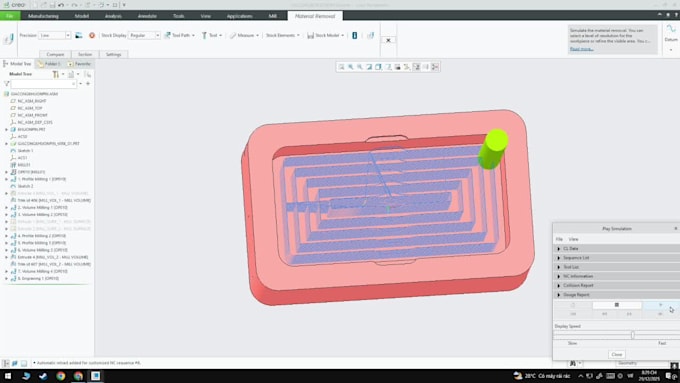Open the Annotate ribbon tab
Image resolution: width=680 pixels, height=383 pixels.
pos(147,16)
